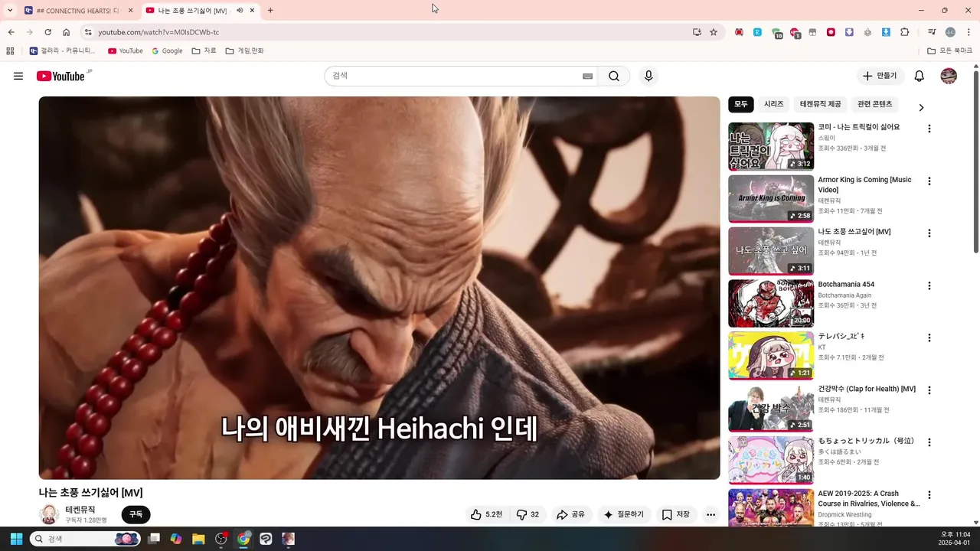Click the Chrome address bar URL
Screen dimensions: 980x551
[158, 32]
